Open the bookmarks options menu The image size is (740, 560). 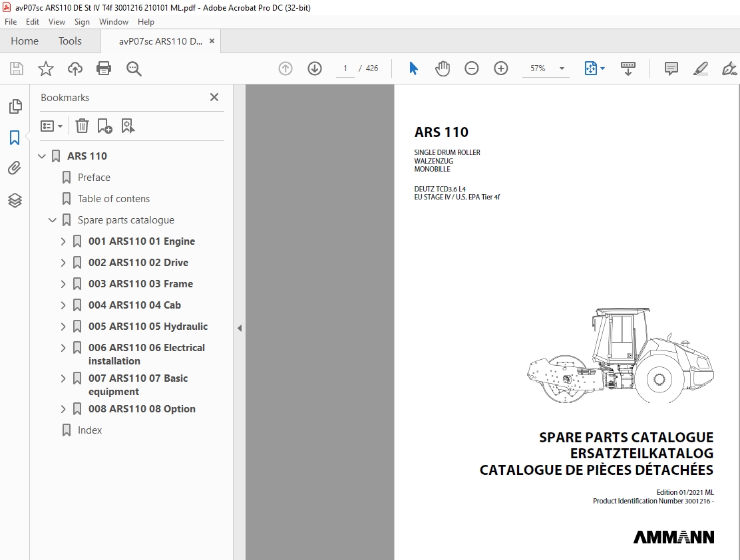[51, 126]
